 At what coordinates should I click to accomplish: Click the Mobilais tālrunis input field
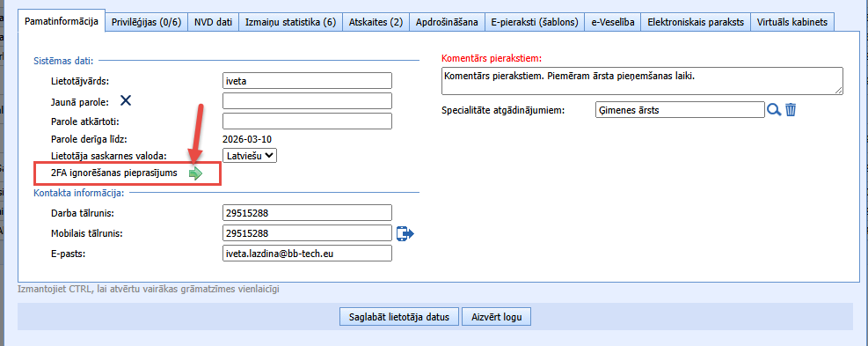[307, 233]
